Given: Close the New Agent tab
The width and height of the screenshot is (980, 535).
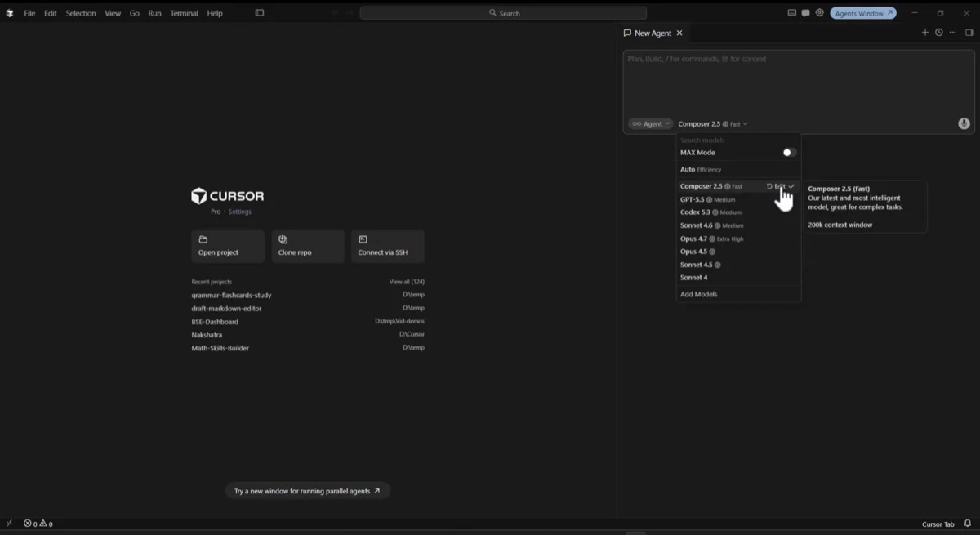Looking at the screenshot, I should (679, 33).
